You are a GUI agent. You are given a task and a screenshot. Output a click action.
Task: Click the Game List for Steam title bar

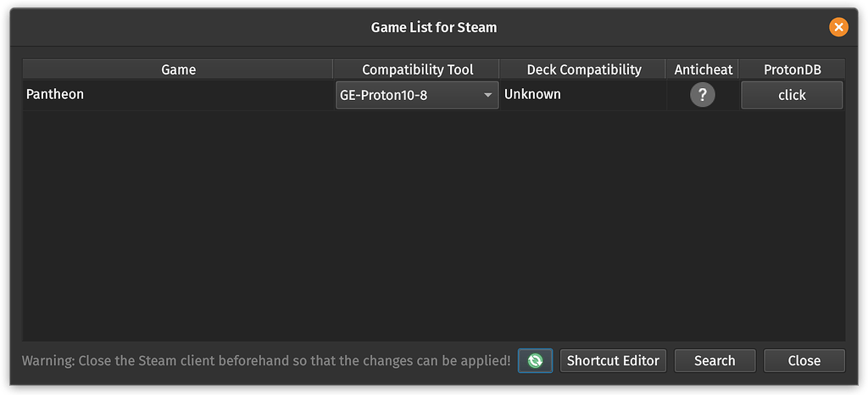(x=434, y=27)
